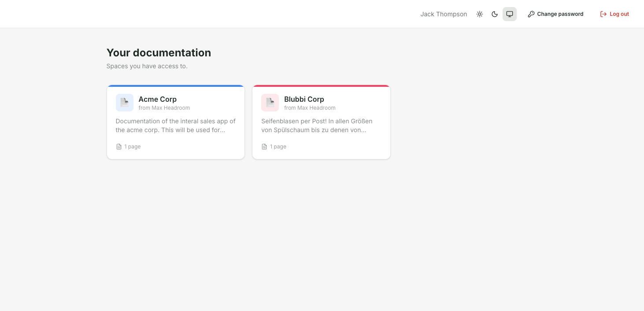Click the Jack Thompson username

pos(444,14)
